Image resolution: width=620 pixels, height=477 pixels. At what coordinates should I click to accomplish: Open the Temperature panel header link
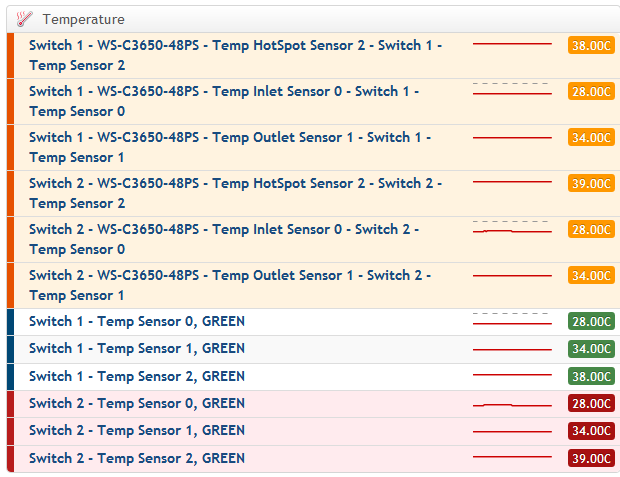coord(83,19)
